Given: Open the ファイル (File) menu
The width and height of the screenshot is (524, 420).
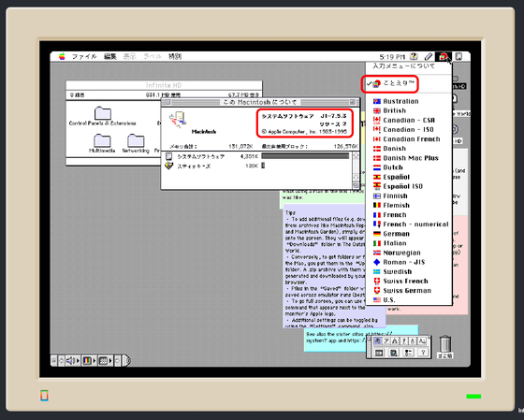Looking at the screenshot, I should coord(84,56).
